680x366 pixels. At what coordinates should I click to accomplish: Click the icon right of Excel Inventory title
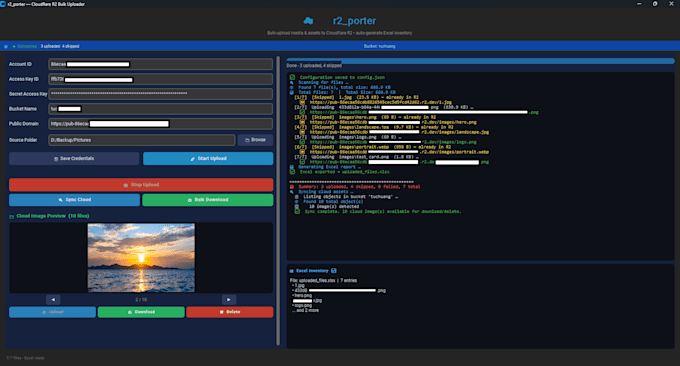(x=334, y=271)
